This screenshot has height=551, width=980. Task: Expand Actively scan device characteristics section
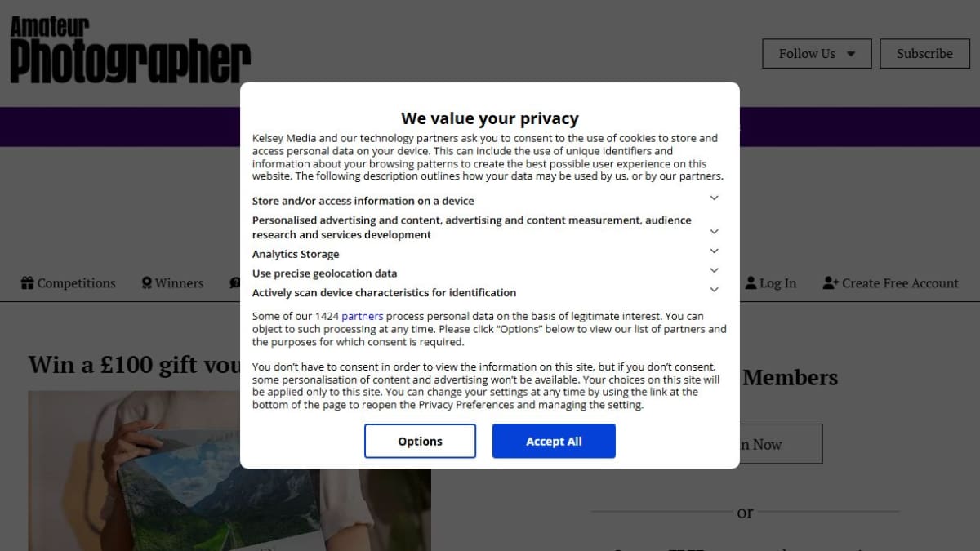[714, 290]
